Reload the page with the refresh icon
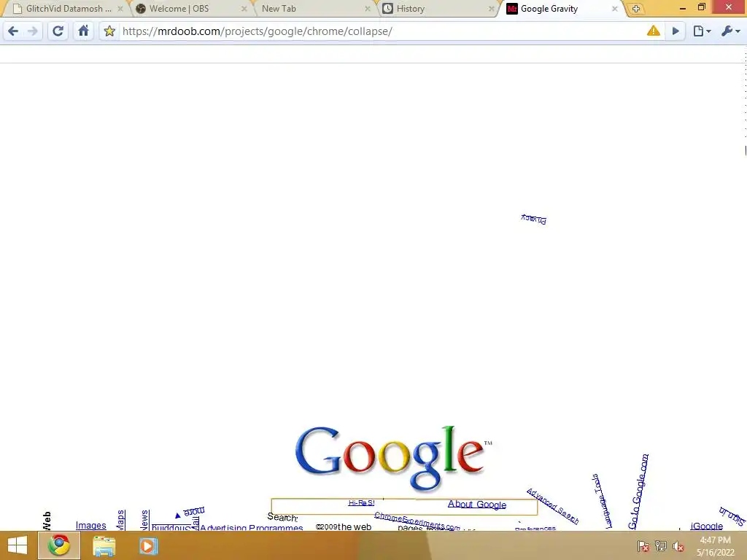747x560 pixels. click(x=58, y=31)
